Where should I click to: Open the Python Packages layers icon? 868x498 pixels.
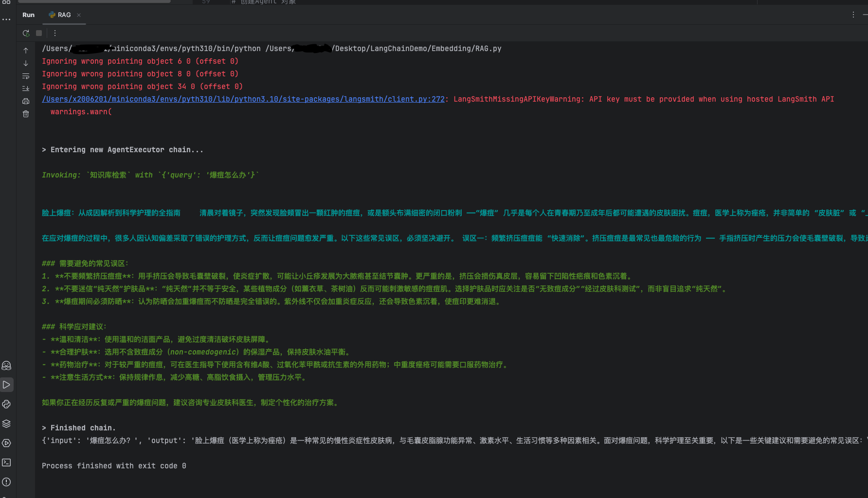pyautogui.click(x=6, y=424)
